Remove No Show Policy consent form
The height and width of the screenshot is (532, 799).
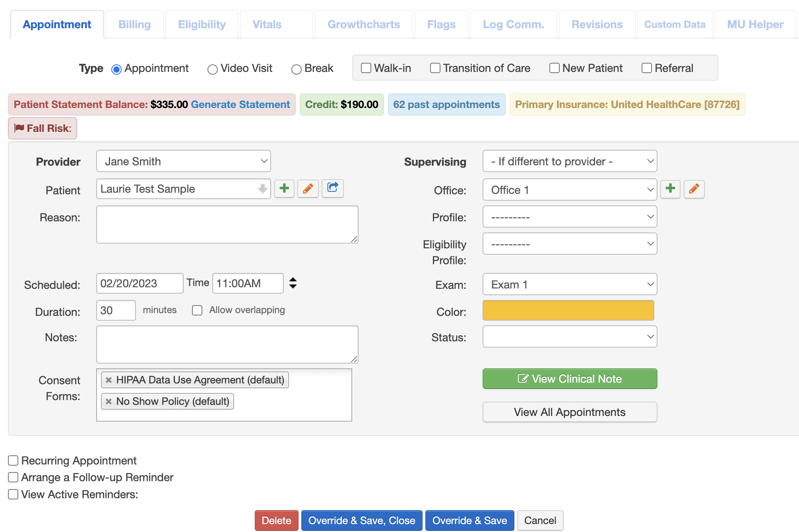pos(109,401)
